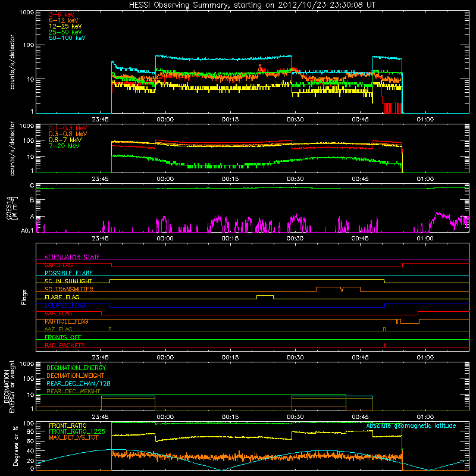Click the DECIMATION_WEIGHT legend label
This screenshot has height=476, width=476.
76,376
